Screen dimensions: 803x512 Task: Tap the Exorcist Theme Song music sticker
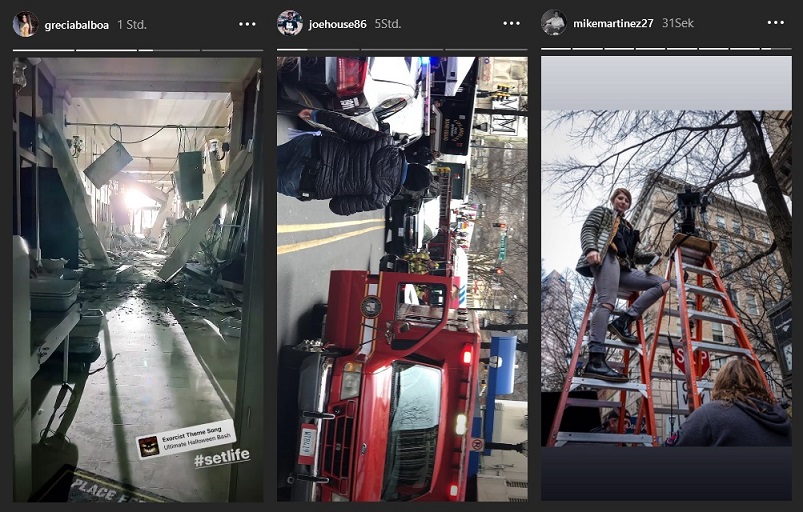point(186,439)
